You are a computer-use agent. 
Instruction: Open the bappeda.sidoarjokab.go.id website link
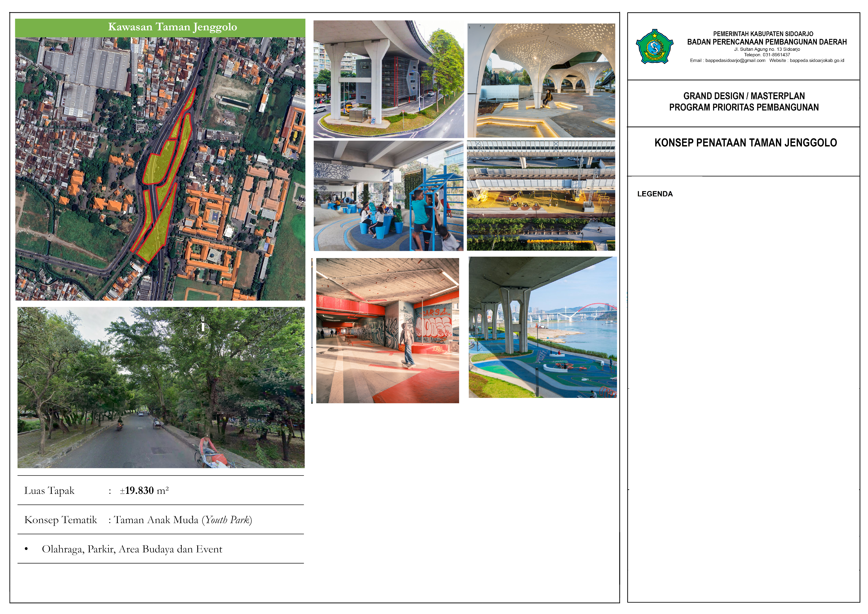pyautogui.click(x=817, y=61)
